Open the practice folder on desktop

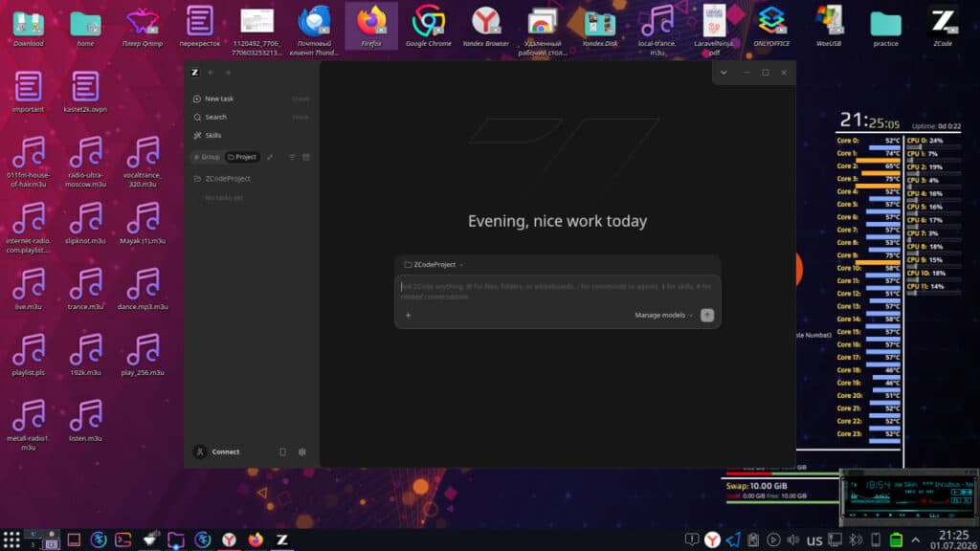[x=885, y=26]
